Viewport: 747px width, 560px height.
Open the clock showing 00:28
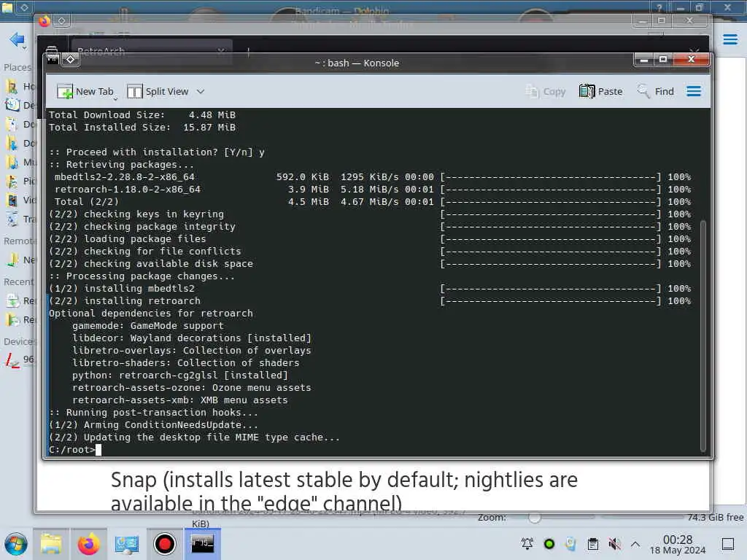(678, 544)
